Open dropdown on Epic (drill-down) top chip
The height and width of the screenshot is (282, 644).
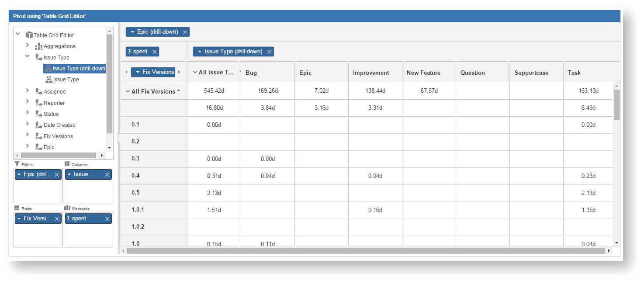click(132, 32)
